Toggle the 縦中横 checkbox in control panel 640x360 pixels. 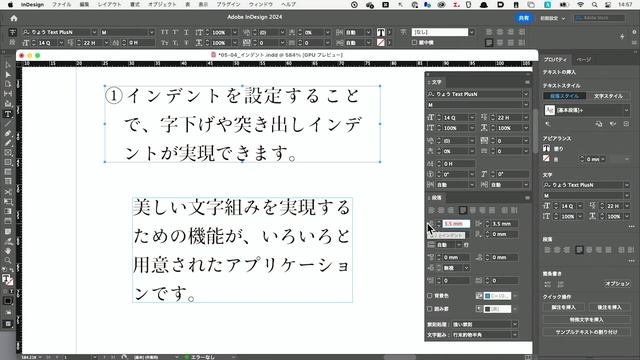coord(415,42)
